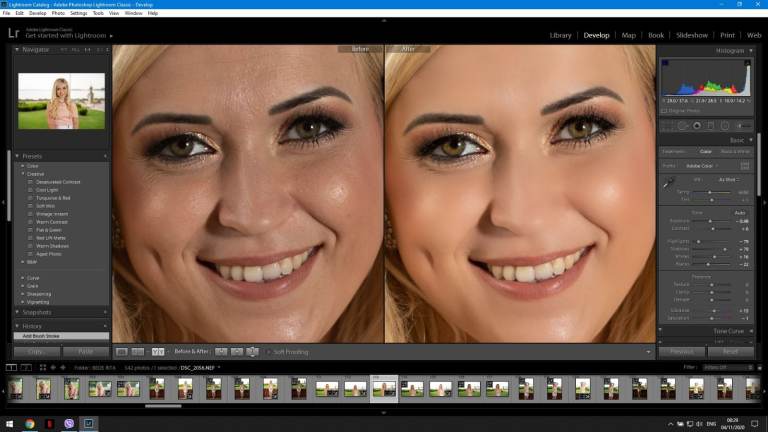Click the Lightroom icon in taskbar
The height and width of the screenshot is (432, 768).
(89, 424)
